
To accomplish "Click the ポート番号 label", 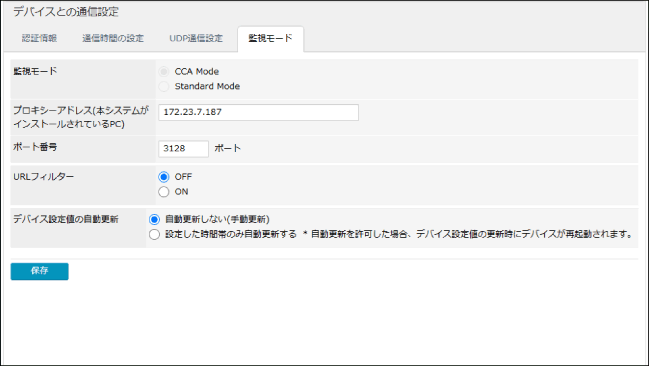I will click(35, 147).
